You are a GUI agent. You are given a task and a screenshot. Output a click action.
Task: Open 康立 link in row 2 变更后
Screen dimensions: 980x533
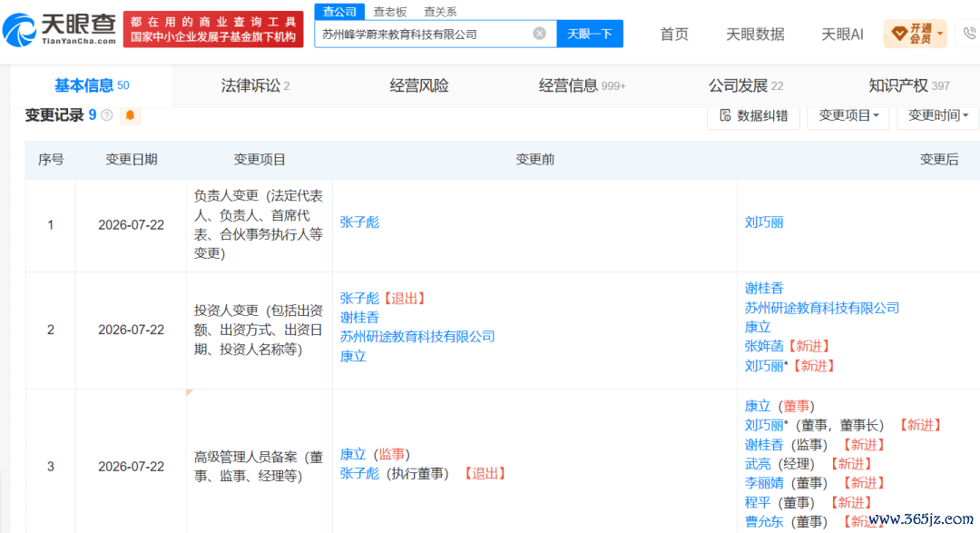click(758, 327)
